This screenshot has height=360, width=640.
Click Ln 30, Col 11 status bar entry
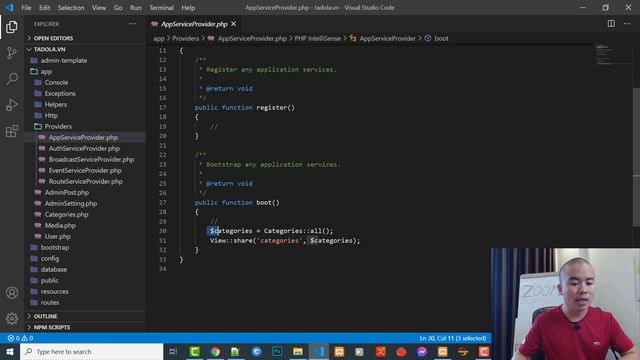(453, 338)
